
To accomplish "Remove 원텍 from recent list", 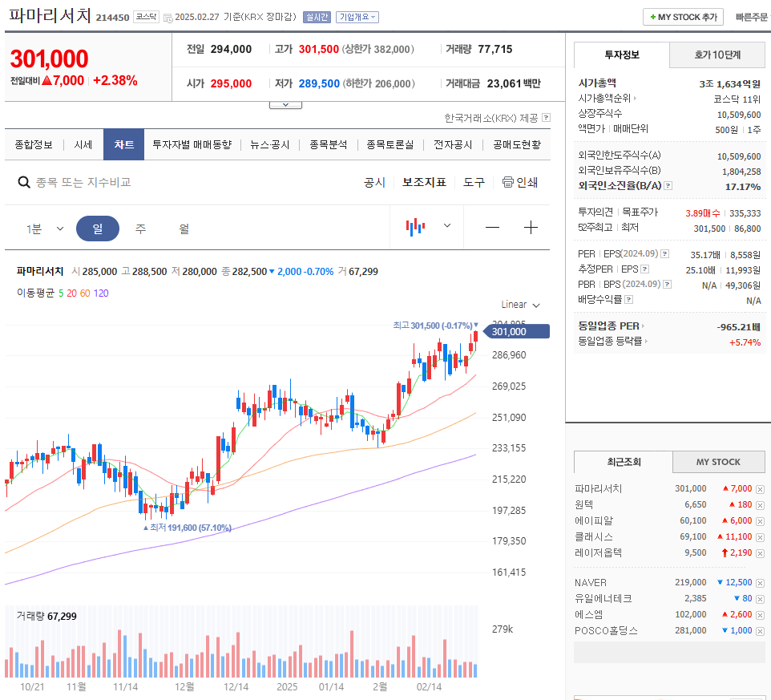I will 760,505.
